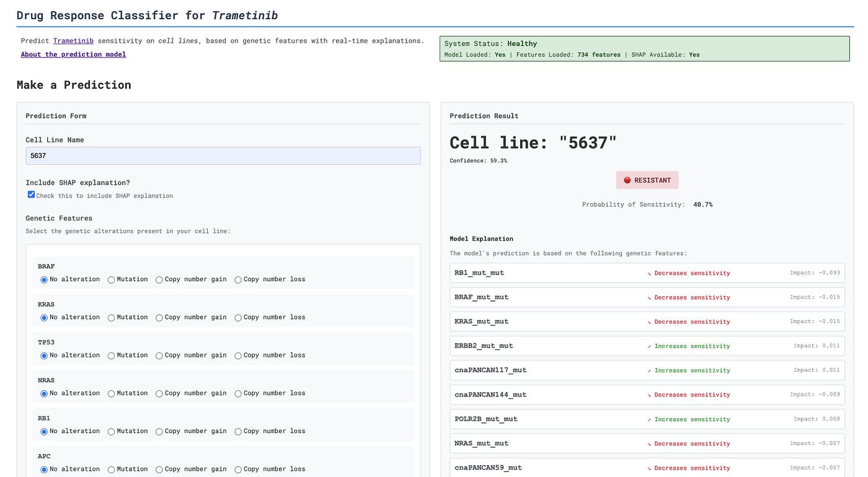This screenshot has height=477, width=868.
Task: Click the Model Explanation heading
Action: (x=481, y=239)
